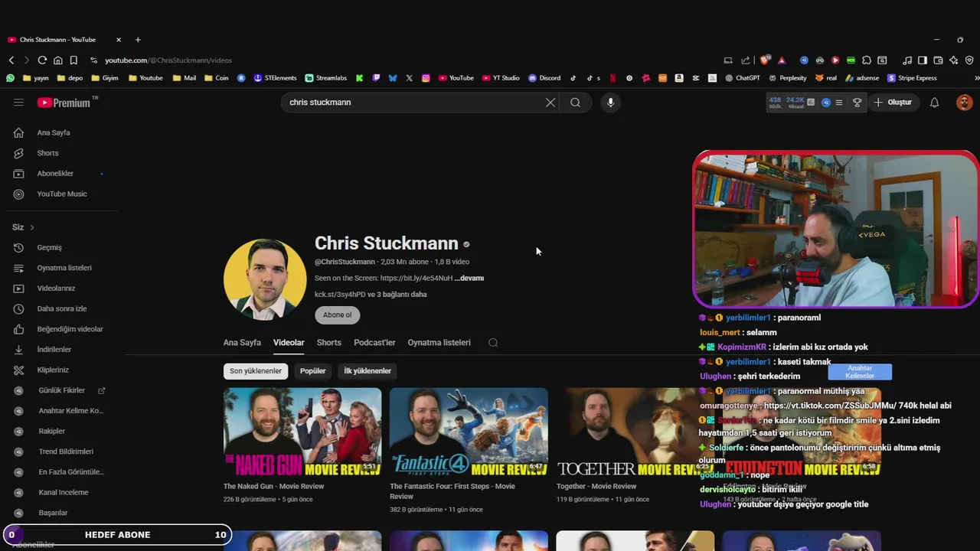Open the Brave Wallet icon
This screenshot has width=980, height=551.
click(938, 60)
